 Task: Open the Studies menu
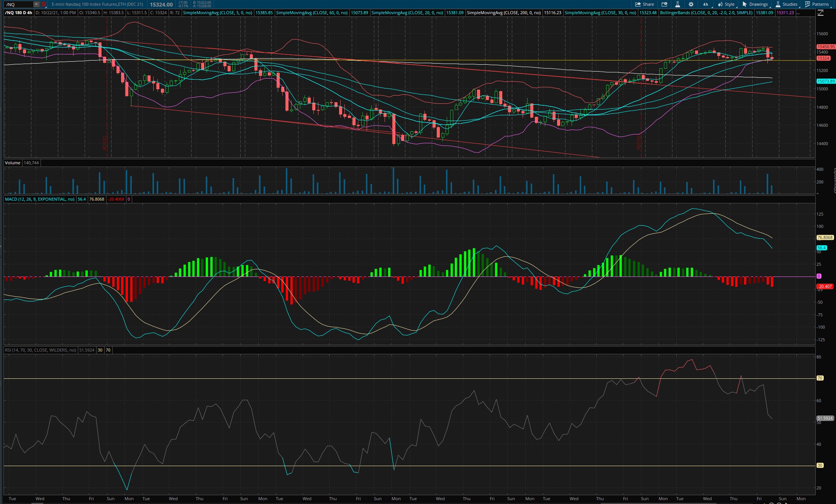coord(787,4)
